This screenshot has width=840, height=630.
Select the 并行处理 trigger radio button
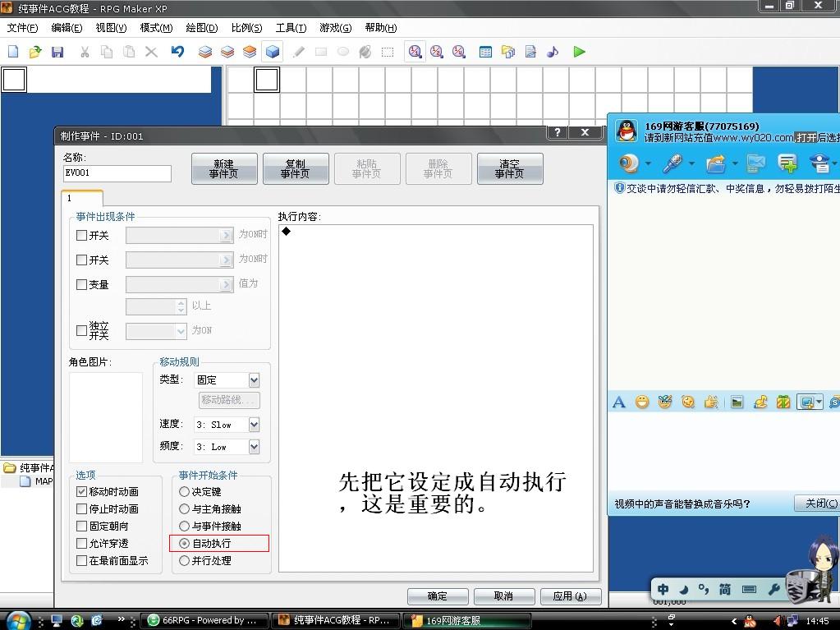184,560
